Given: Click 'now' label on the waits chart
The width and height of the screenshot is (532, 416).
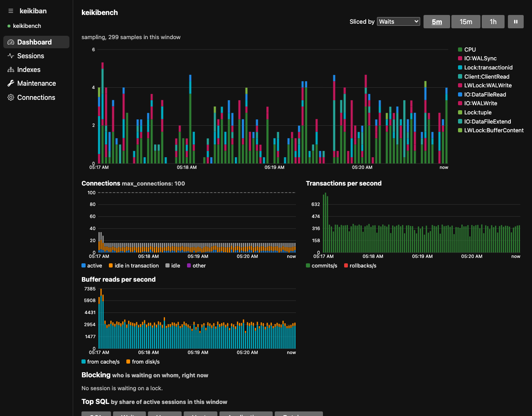Looking at the screenshot, I should pos(444,167).
